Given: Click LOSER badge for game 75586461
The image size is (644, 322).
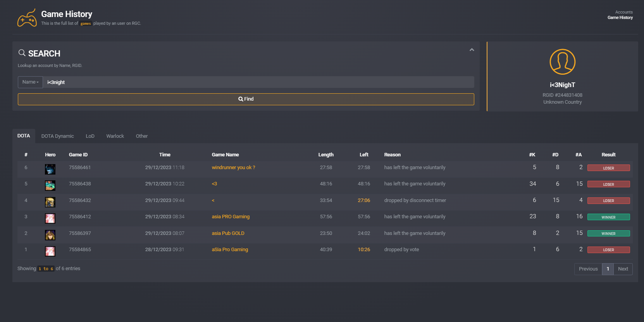Looking at the screenshot, I should tap(608, 168).
